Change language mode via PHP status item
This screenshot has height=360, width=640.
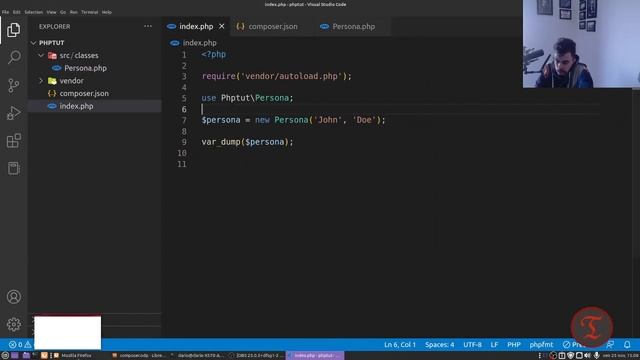pos(514,345)
